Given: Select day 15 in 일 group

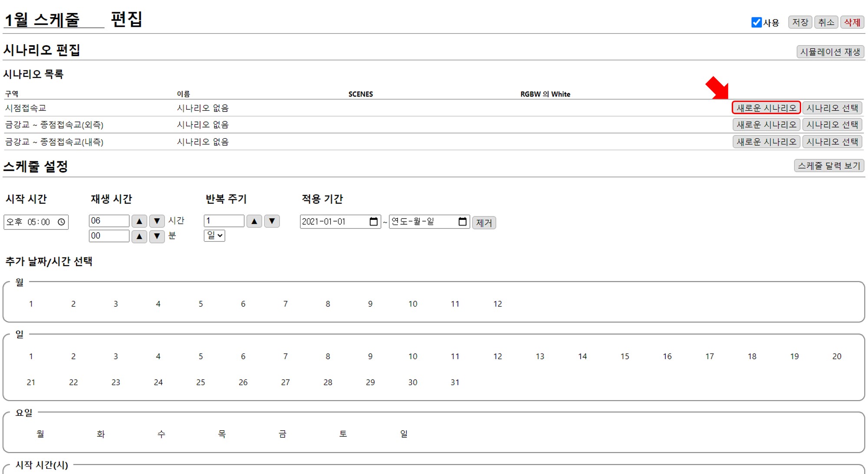Looking at the screenshot, I should point(625,356).
